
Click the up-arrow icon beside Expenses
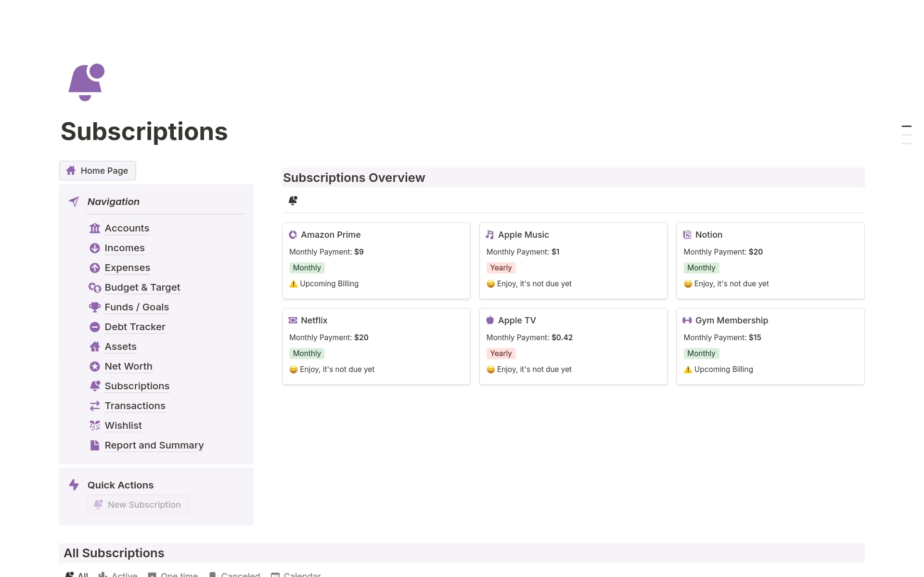[x=95, y=268]
